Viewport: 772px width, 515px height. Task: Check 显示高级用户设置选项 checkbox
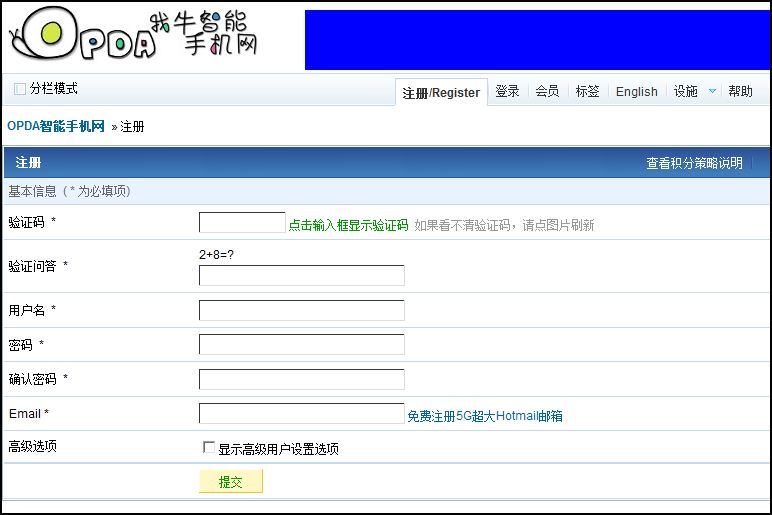(209, 447)
